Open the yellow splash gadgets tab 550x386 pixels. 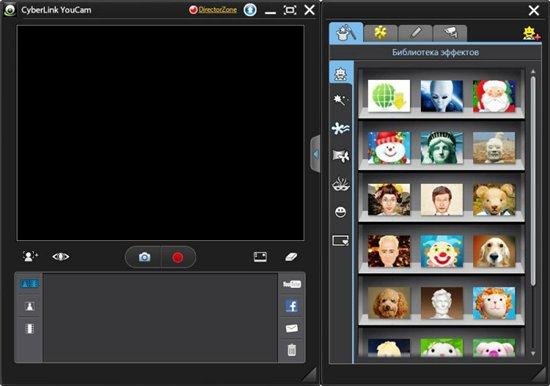(381, 33)
